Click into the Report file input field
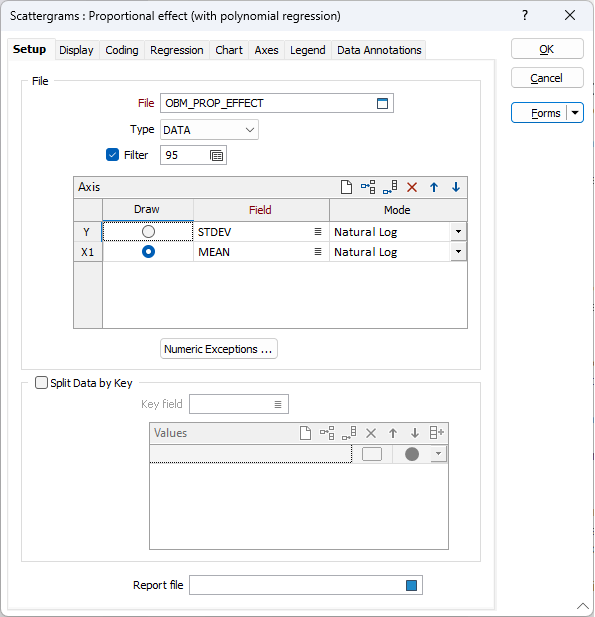The image size is (595, 617). point(297,586)
